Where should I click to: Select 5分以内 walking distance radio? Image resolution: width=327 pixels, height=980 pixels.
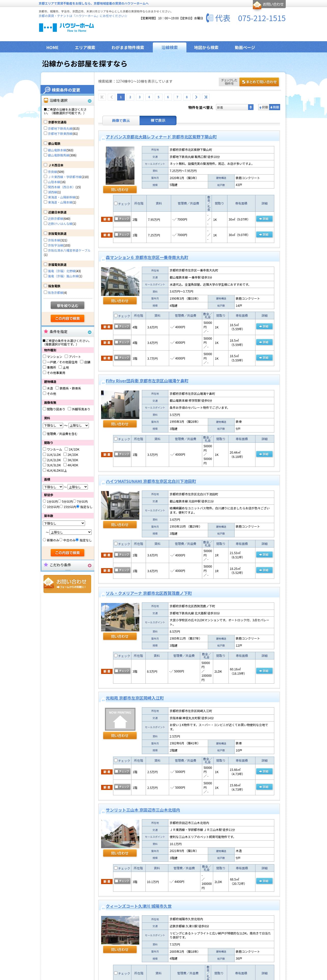click(60, 501)
